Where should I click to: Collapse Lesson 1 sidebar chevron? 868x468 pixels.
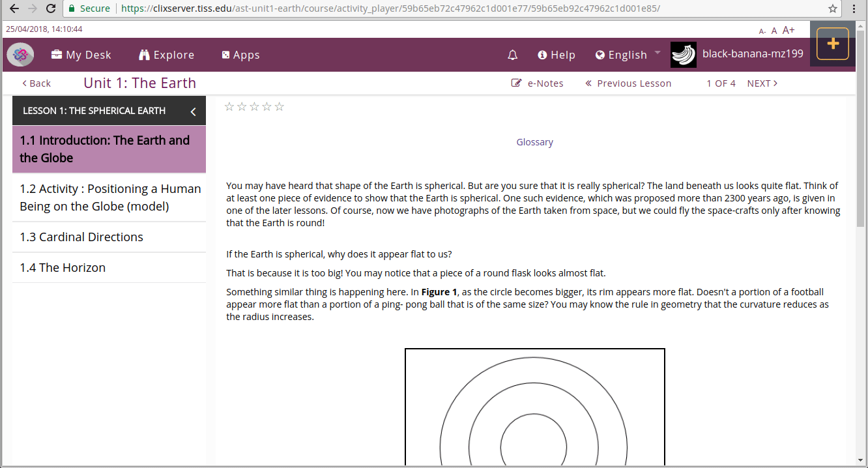(x=193, y=111)
